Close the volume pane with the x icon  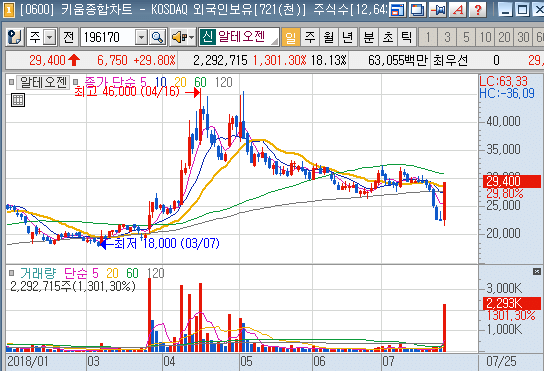536,271
